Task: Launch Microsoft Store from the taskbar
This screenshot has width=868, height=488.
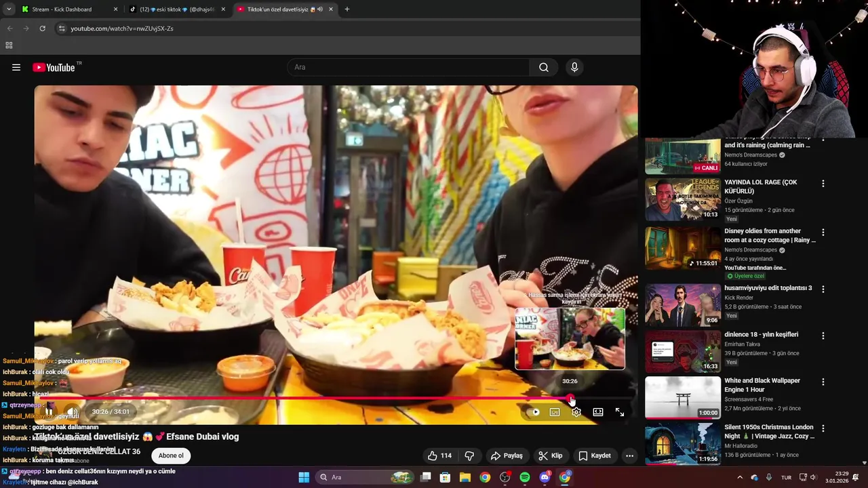Action: click(446, 477)
